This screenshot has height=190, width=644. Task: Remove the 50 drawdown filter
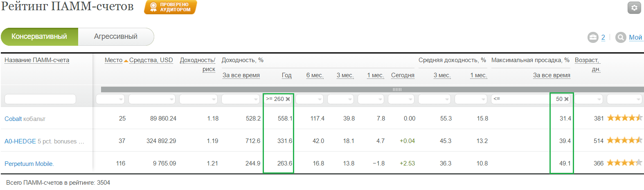point(566,99)
